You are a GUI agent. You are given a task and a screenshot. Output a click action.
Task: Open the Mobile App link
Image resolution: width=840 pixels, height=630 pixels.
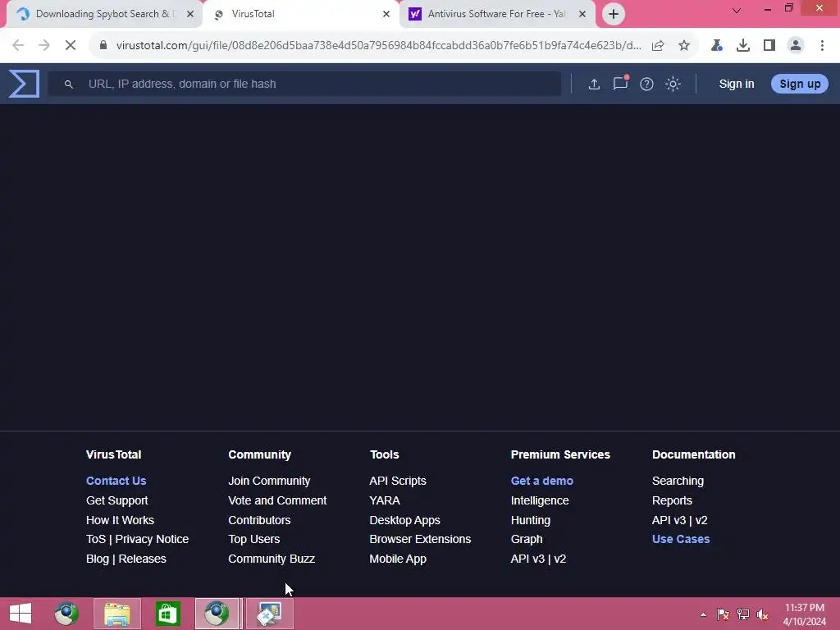coord(398,559)
